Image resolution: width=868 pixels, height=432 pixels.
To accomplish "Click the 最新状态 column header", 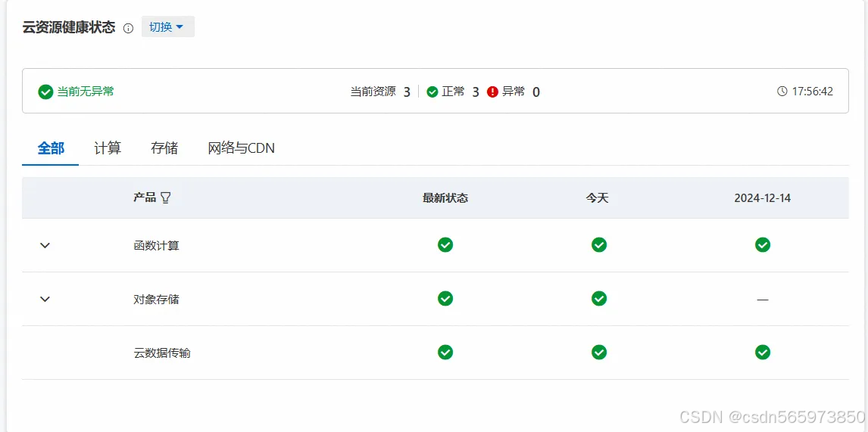I will pyautogui.click(x=445, y=198).
